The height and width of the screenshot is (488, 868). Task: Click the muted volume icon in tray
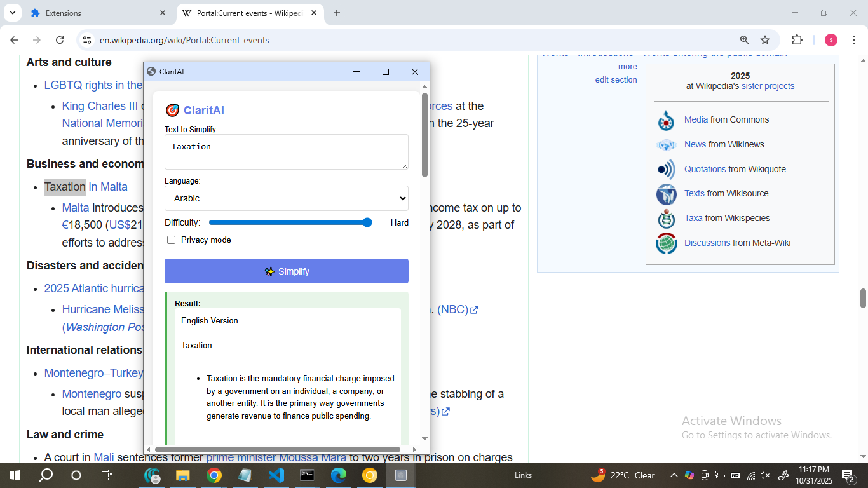[x=765, y=475]
